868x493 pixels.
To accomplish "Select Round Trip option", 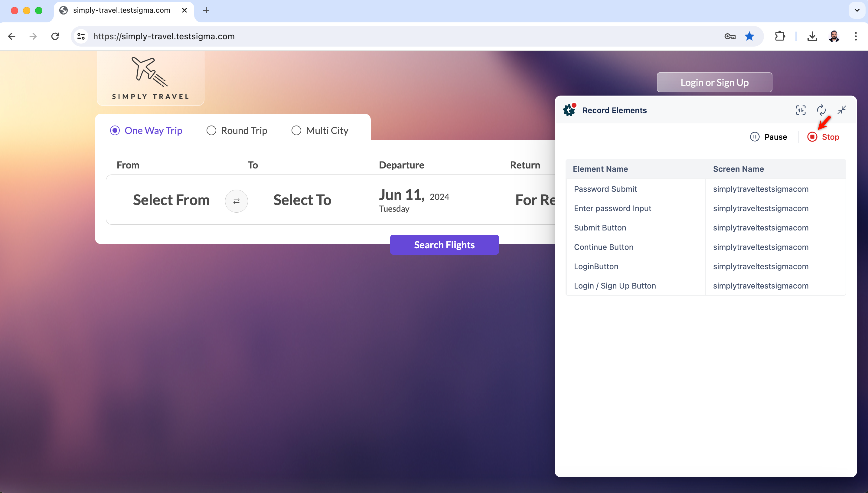I will tap(237, 130).
